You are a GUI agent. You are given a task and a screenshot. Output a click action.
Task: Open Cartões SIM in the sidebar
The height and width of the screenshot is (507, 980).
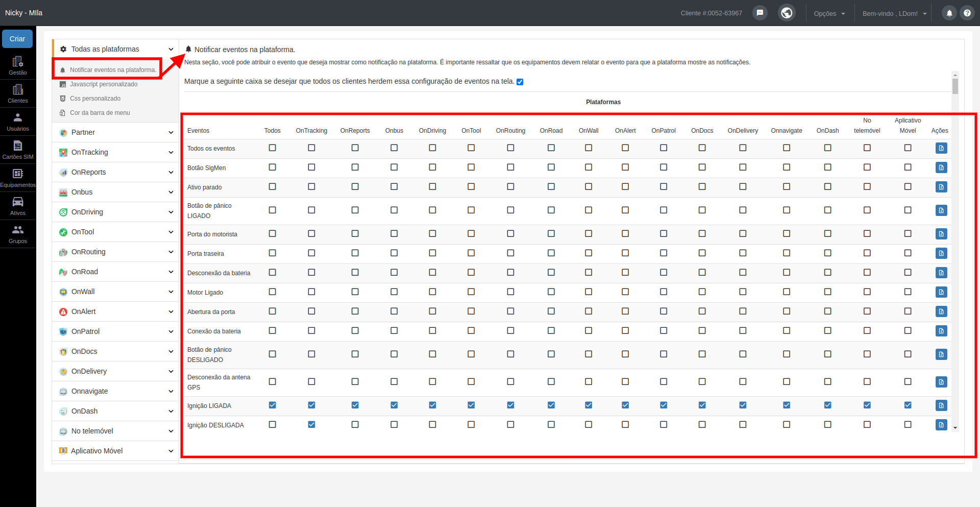click(18, 150)
